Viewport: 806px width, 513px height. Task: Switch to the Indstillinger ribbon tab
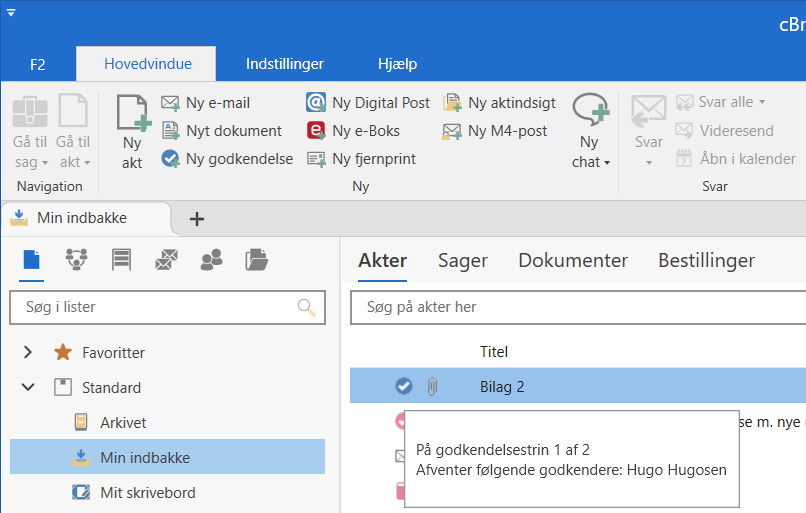(285, 64)
